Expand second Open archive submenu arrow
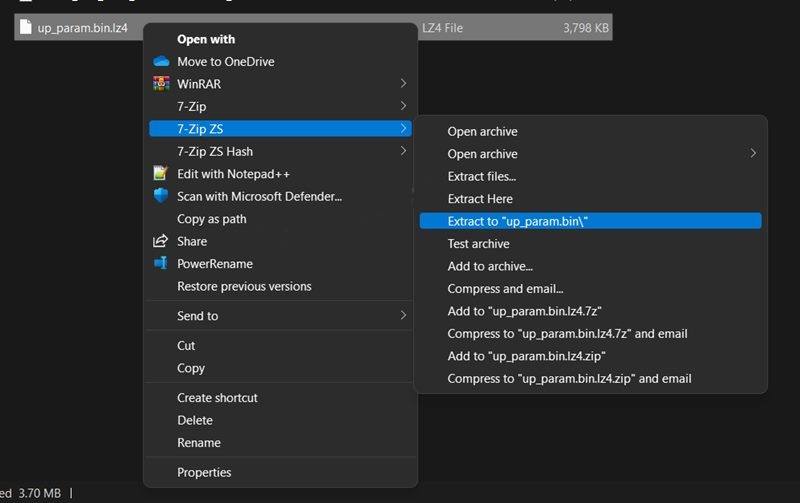 click(753, 153)
